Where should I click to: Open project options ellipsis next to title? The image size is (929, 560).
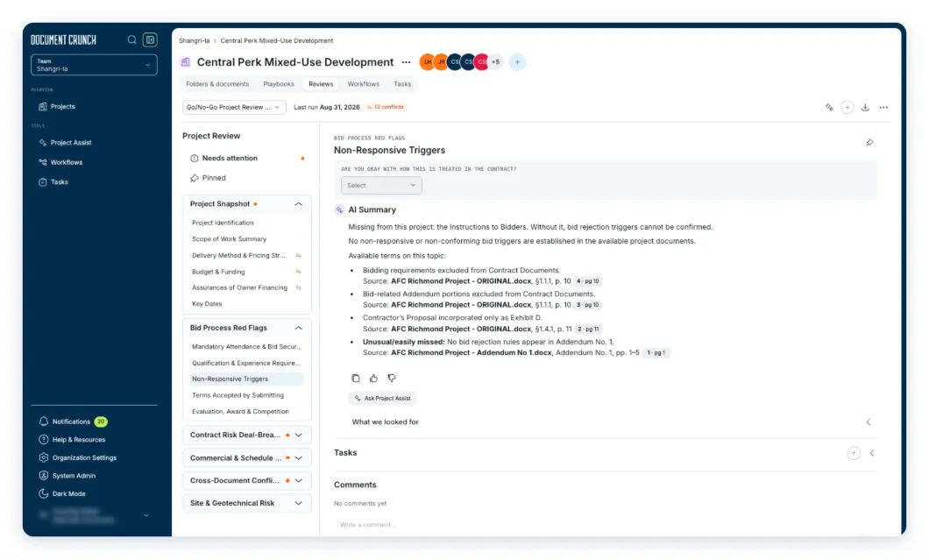406,62
